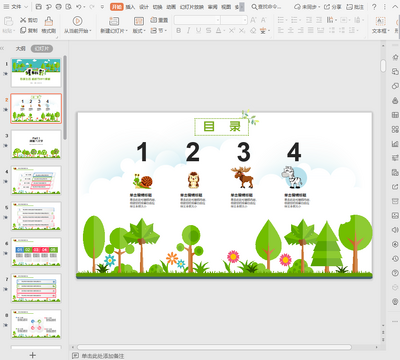The width and height of the screenshot is (400, 360).
Task: Toggle Italic formatting
Action: tap(189, 31)
